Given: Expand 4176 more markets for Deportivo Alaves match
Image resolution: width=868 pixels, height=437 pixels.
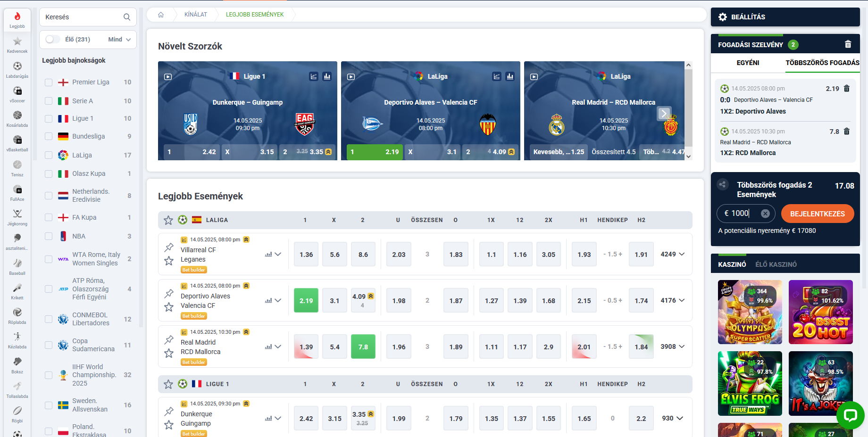Looking at the screenshot, I should pyautogui.click(x=673, y=300).
